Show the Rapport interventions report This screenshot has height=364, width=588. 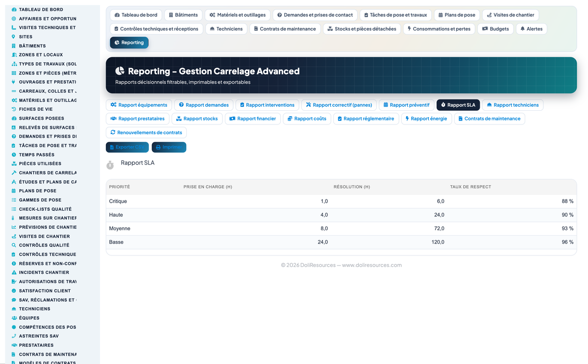point(267,105)
